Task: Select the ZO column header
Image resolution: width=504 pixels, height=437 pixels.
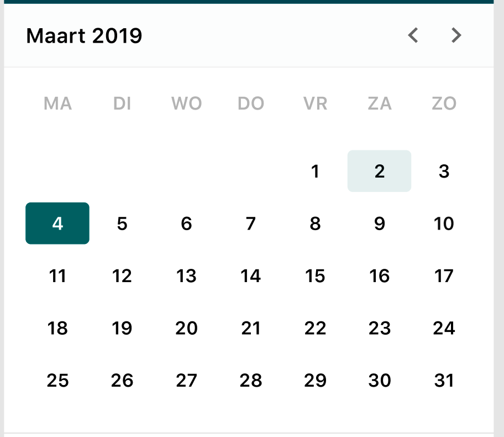Action: click(x=444, y=103)
